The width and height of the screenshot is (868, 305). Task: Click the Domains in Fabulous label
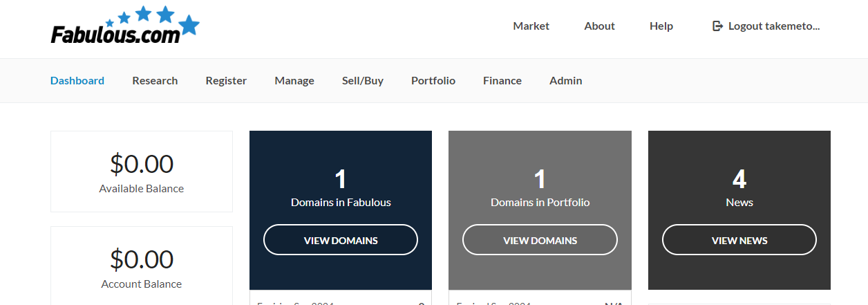coord(341,203)
